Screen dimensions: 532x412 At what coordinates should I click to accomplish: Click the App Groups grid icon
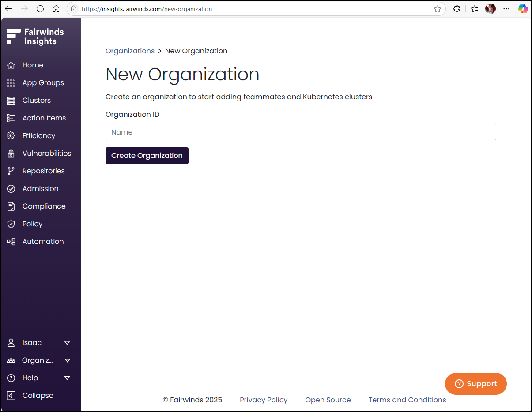click(x=11, y=83)
